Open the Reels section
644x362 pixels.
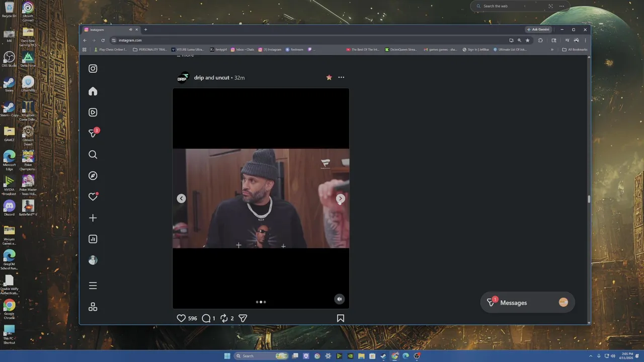point(93,112)
